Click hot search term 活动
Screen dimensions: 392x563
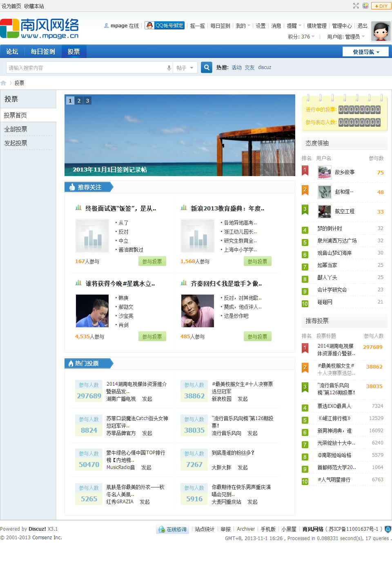(x=236, y=67)
